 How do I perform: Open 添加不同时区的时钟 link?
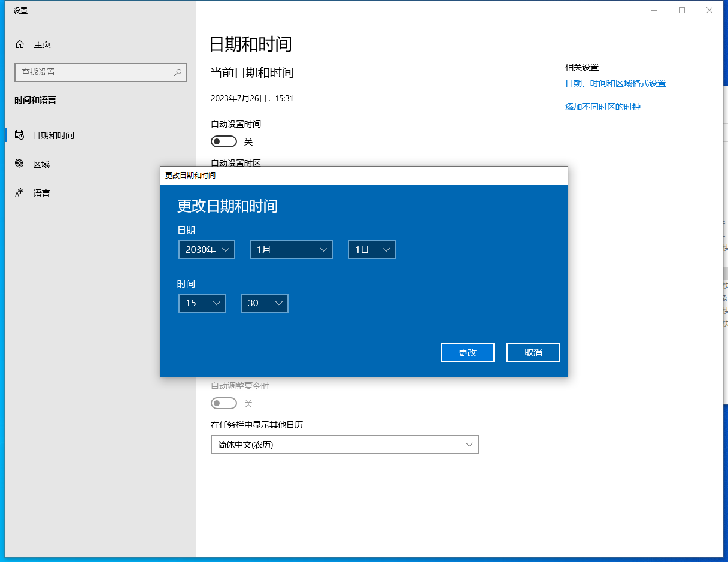coord(603,107)
